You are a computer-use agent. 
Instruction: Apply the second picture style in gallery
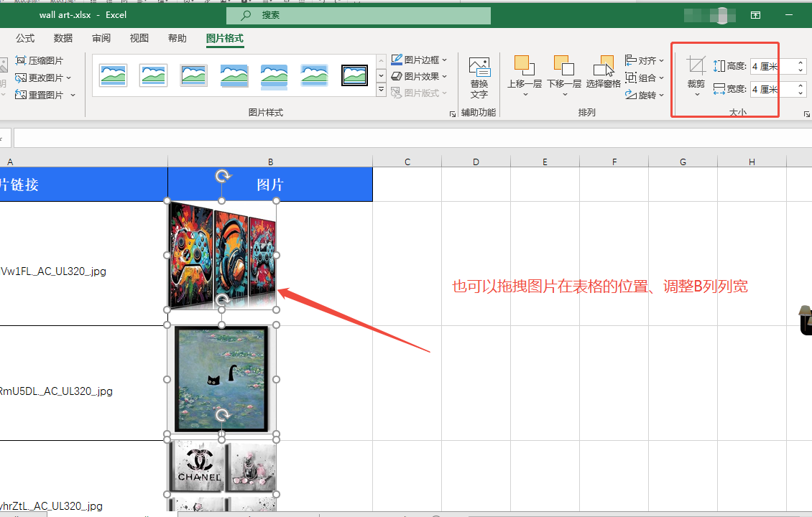[153, 75]
